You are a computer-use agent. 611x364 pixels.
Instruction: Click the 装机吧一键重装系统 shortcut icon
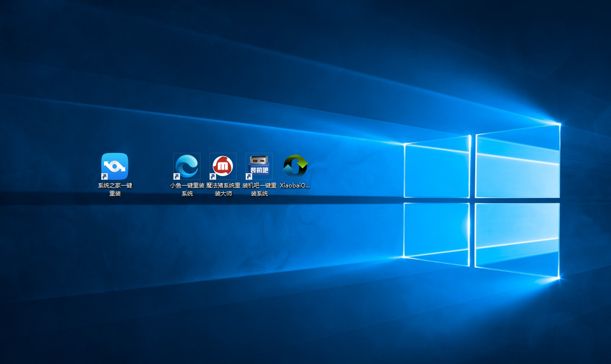pyautogui.click(x=259, y=167)
